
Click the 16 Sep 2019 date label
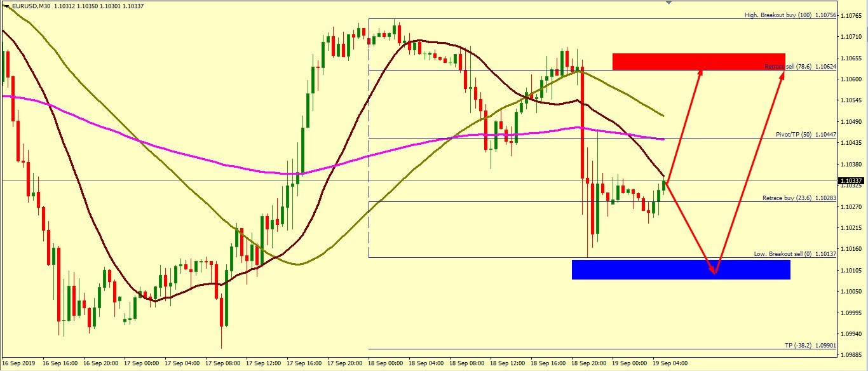point(20,363)
